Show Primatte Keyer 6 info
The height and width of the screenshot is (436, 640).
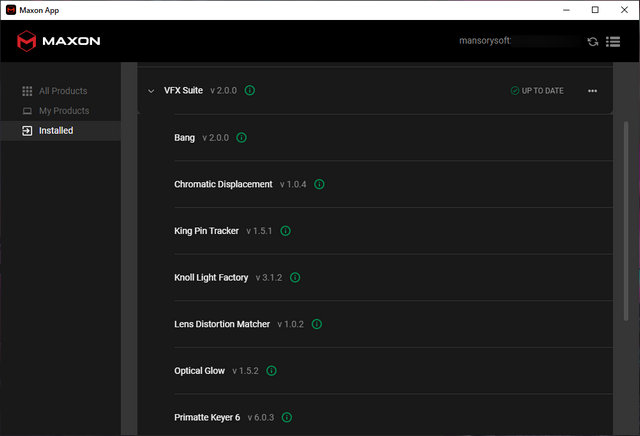click(x=286, y=417)
